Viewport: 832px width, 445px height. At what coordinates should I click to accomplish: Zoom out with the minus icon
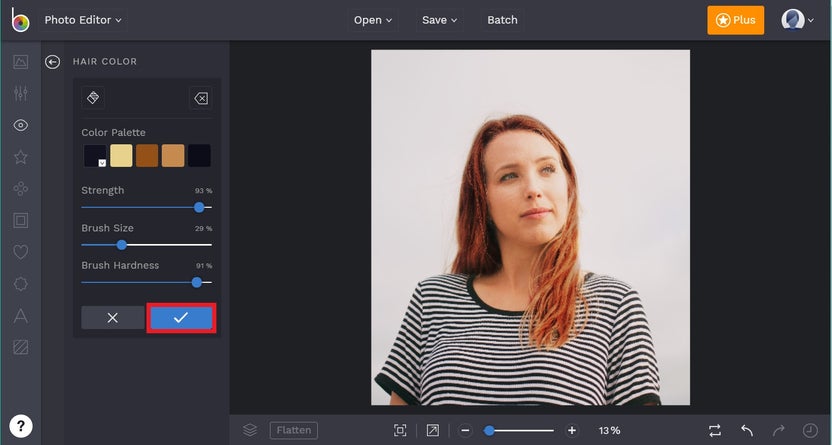465,430
